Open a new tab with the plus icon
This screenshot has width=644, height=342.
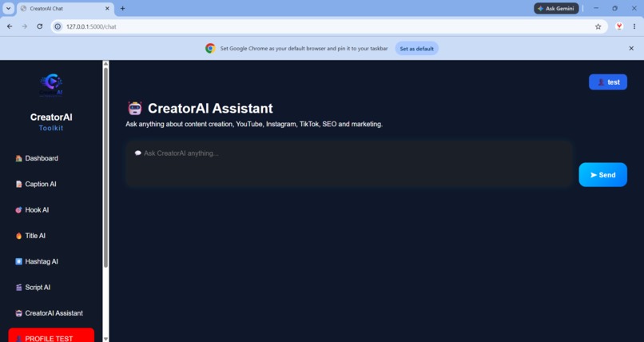coord(122,8)
